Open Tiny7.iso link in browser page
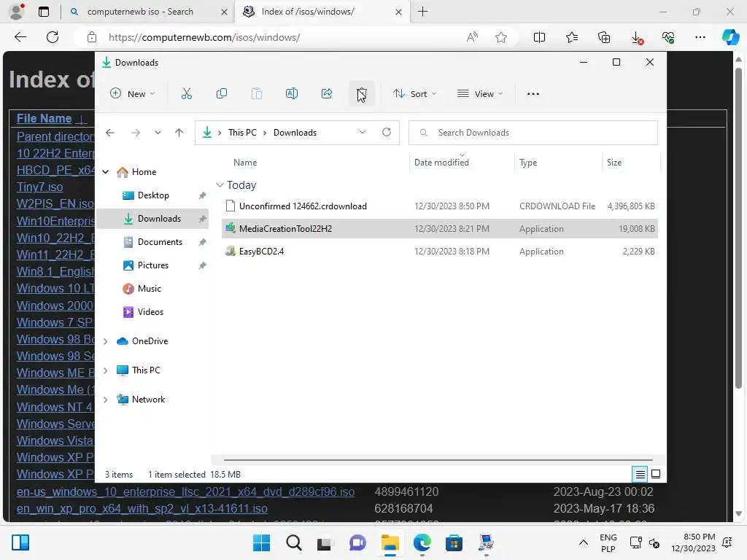This screenshot has height=560, width=747. pyautogui.click(x=39, y=187)
